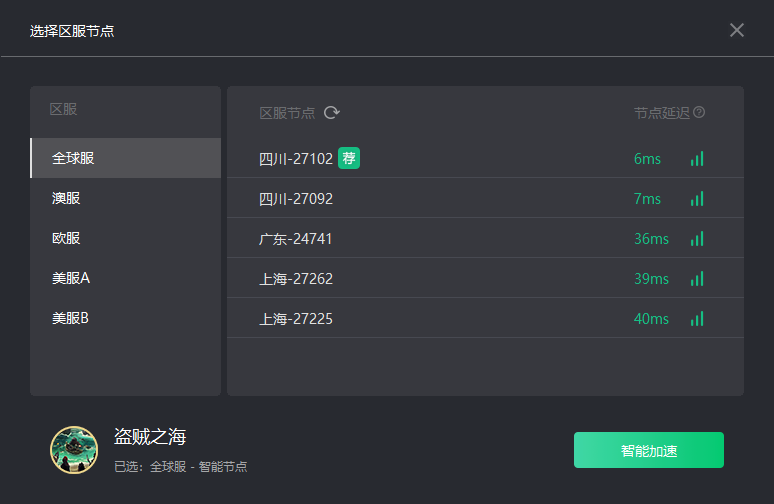Image resolution: width=774 pixels, height=504 pixels.
Task: Click signal strength icon for 上海-27225
Action: point(697,319)
